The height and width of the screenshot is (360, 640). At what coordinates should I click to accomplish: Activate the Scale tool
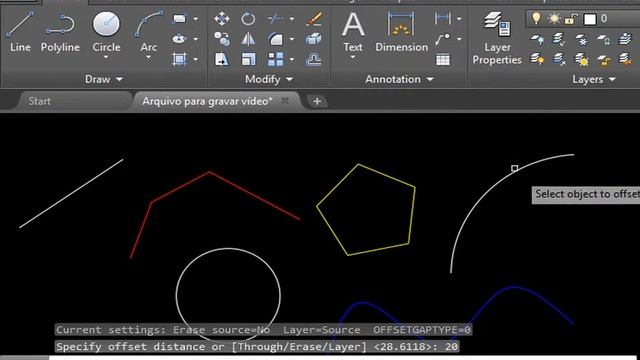248,60
